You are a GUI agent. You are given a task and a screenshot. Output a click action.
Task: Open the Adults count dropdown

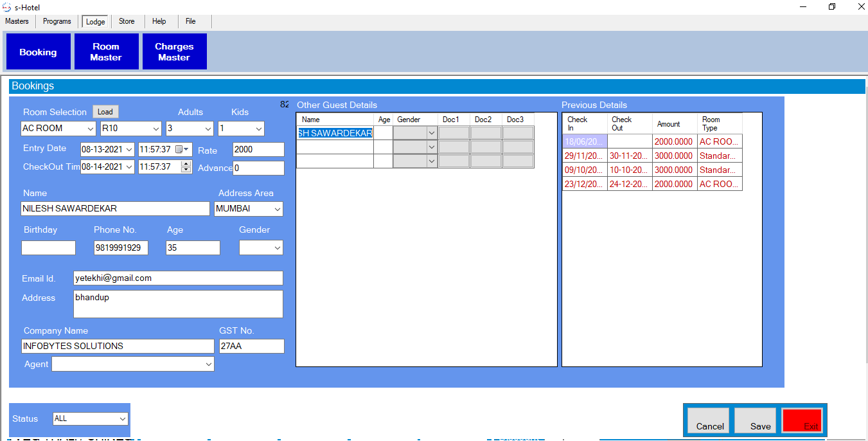coord(208,129)
